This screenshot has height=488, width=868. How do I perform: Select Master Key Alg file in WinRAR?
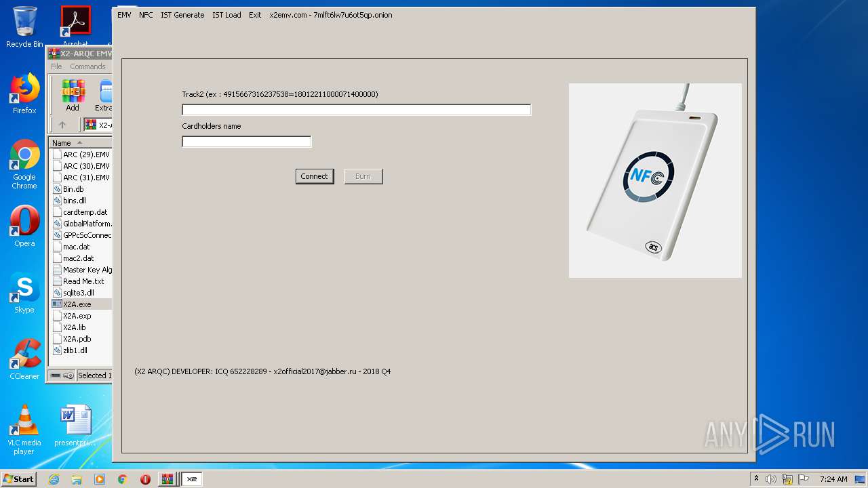(81, 270)
